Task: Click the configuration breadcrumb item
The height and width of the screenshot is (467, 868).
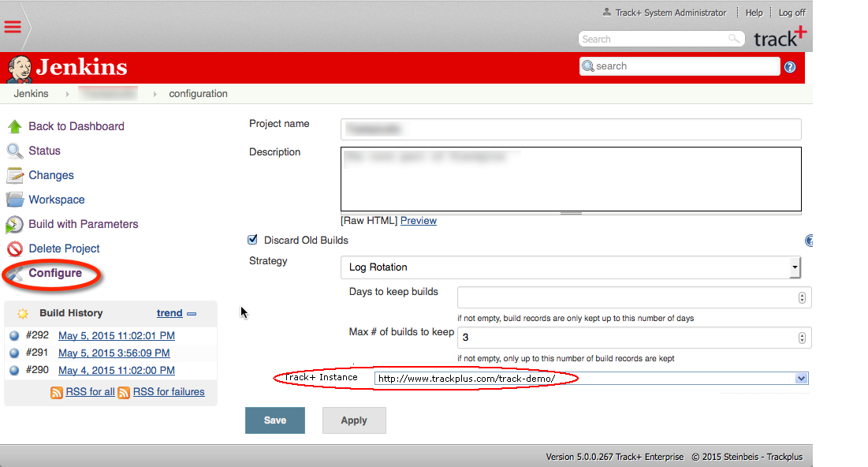Action: (198, 93)
